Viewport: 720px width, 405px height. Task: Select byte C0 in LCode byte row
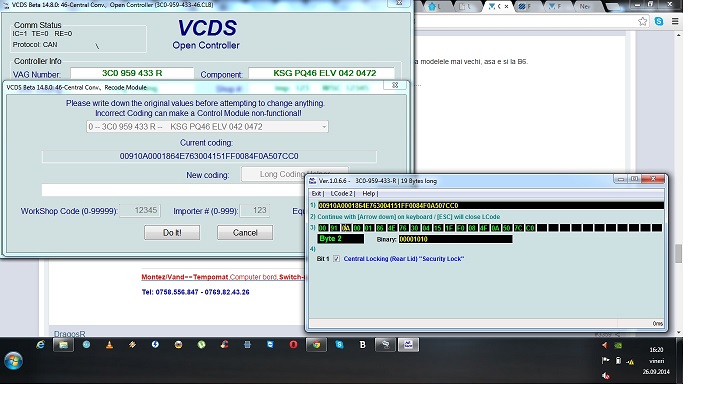(x=530, y=228)
